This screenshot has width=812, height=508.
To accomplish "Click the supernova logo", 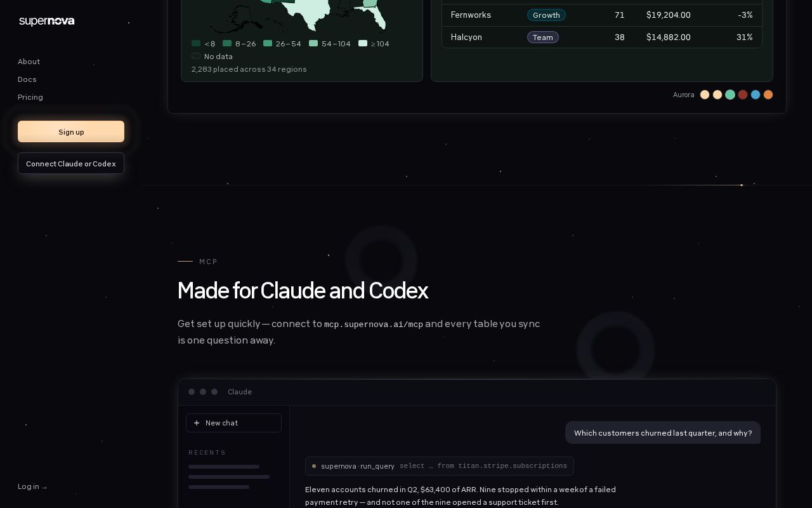I will [x=47, y=21].
